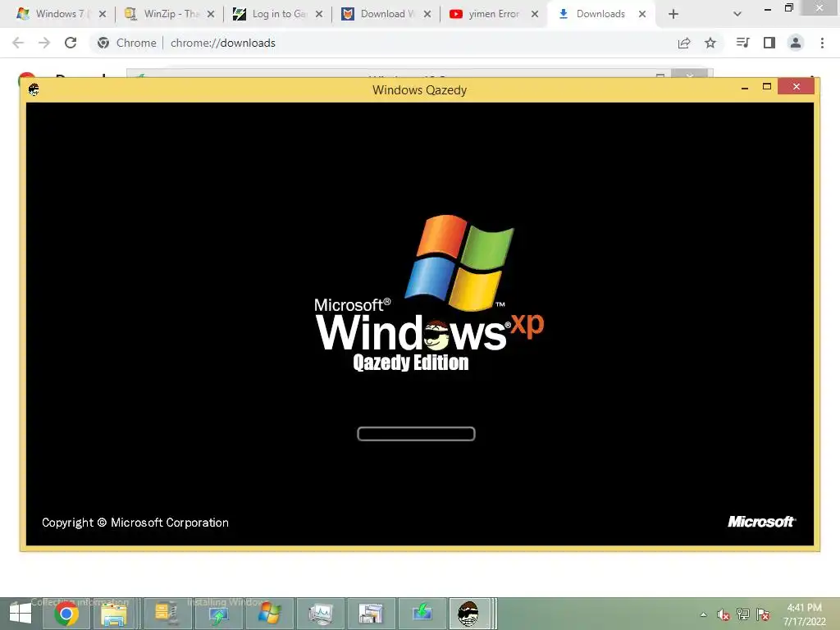Image resolution: width=840 pixels, height=630 pixels.
Task: Switch to the yimen Error YouTube tab
Action: click(x=493, y=14)
